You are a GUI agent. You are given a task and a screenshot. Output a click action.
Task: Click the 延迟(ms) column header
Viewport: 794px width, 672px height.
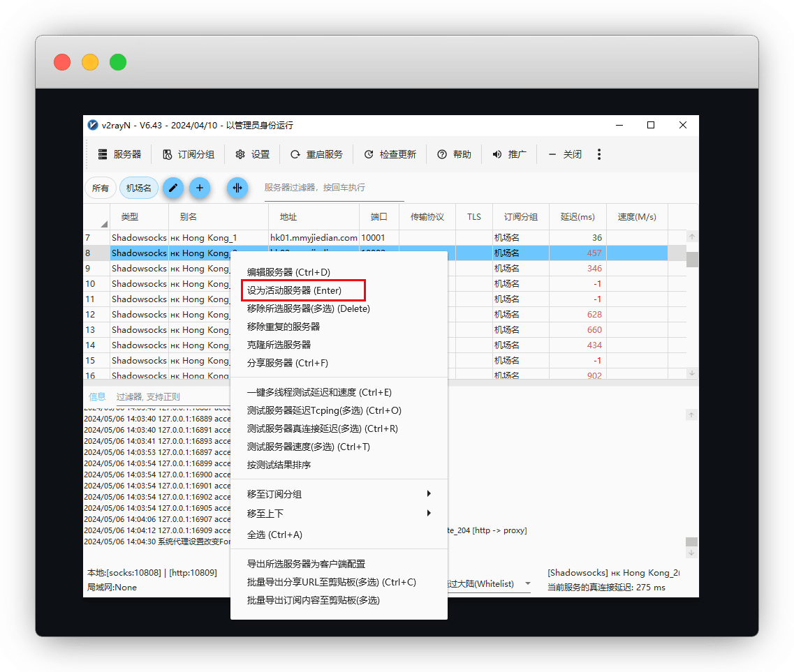578,217
